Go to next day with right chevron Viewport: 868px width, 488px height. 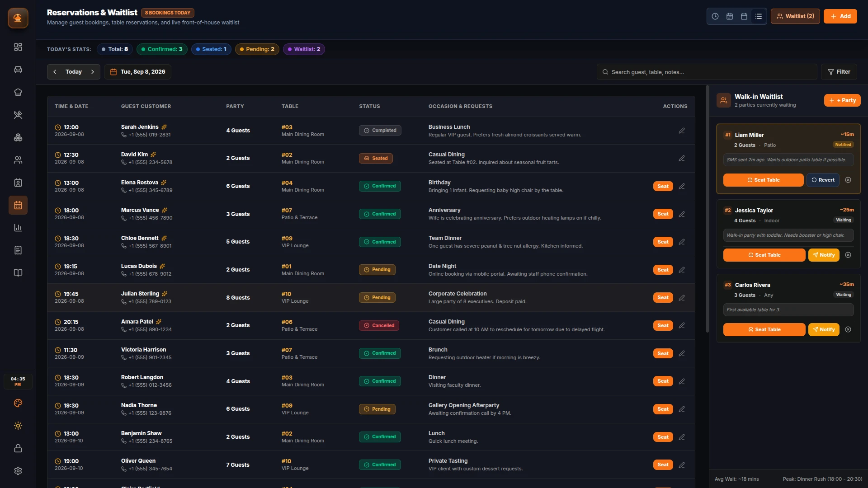pos(93,72)
